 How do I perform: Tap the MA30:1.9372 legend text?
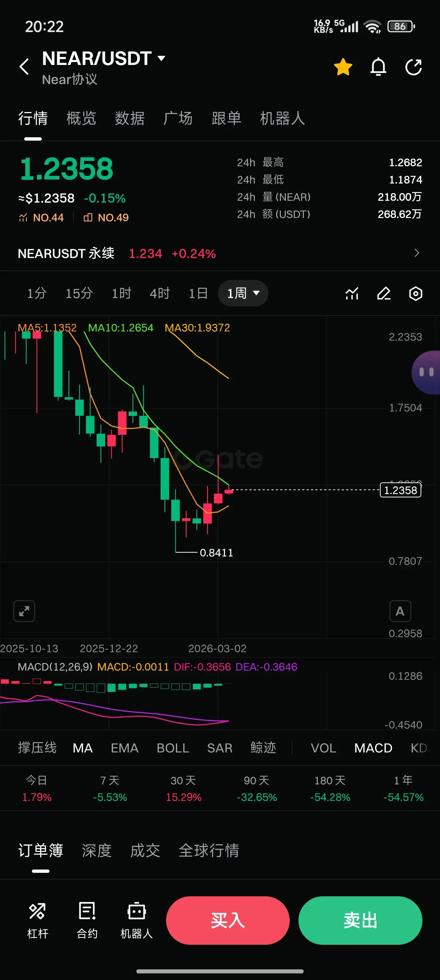(197, 327)
